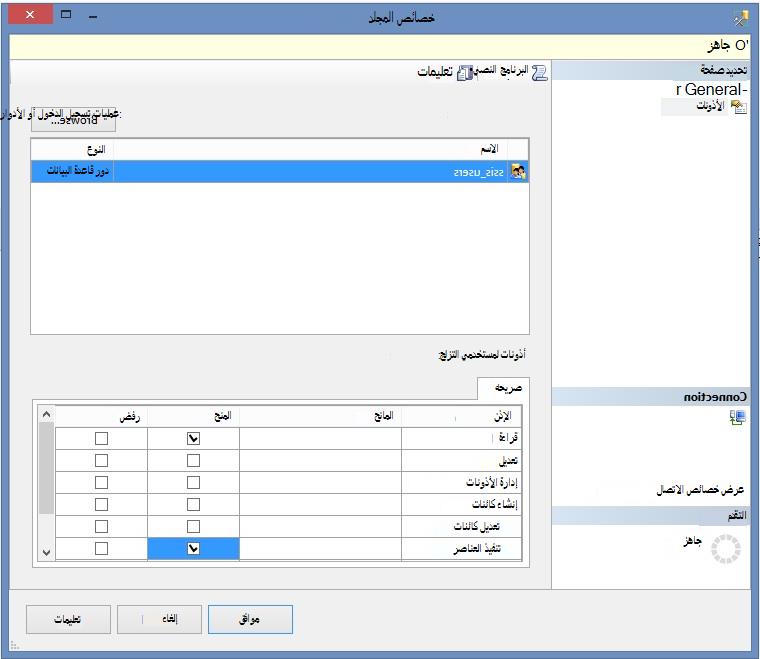The image size is (760, 659).
Task: Click the ssis_users role icon
Action: pos(518,172)
